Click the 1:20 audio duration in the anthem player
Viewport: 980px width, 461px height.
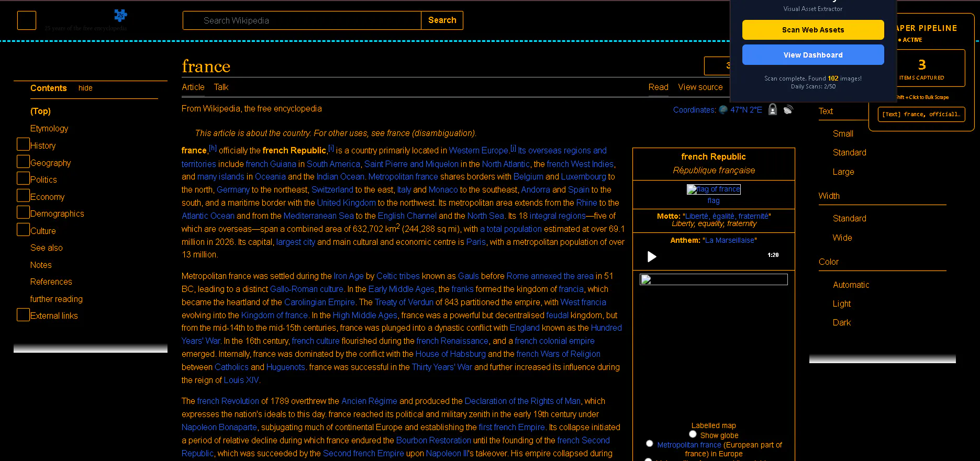[x=773, y=255]
